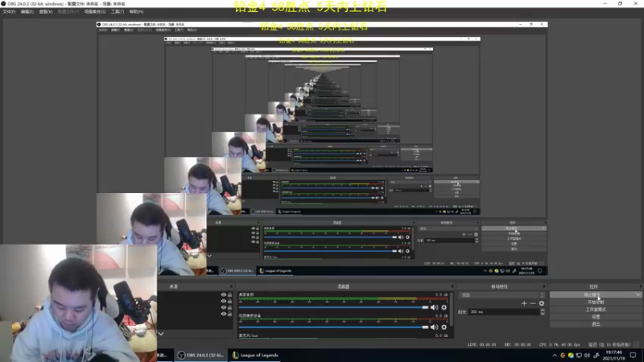Click the LIVE 00:00:00 status text
Screen dimensions: 644x362
pyautogui.click(x=481, y=345)
